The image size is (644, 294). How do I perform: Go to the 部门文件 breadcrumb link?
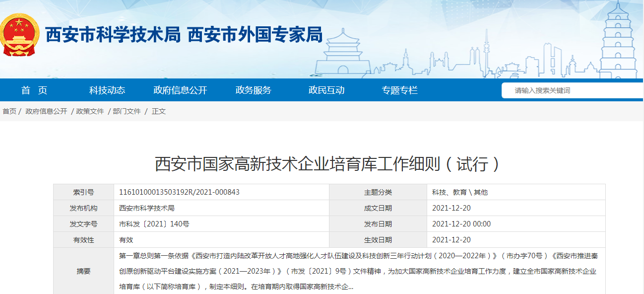[127, 111]
